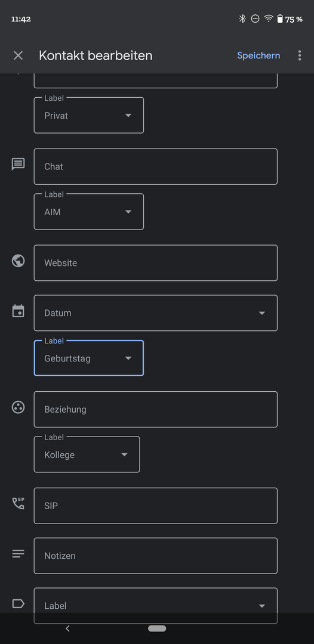The height and width of the screenshot is (644, 314).
Task: Focus the Chat input field
Action: pos(155,166)
